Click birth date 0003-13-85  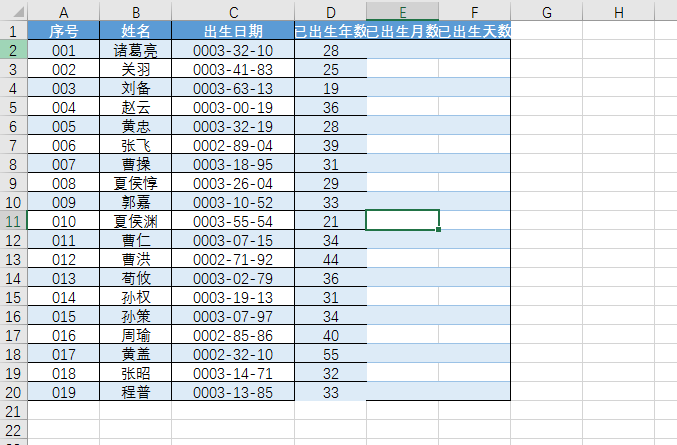[x=233, y=392]
